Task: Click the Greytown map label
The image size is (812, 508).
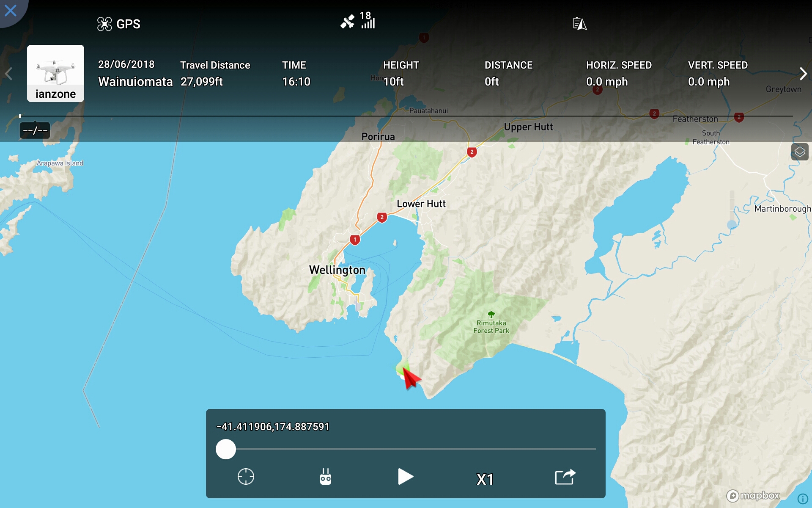Action: (783, 89)
